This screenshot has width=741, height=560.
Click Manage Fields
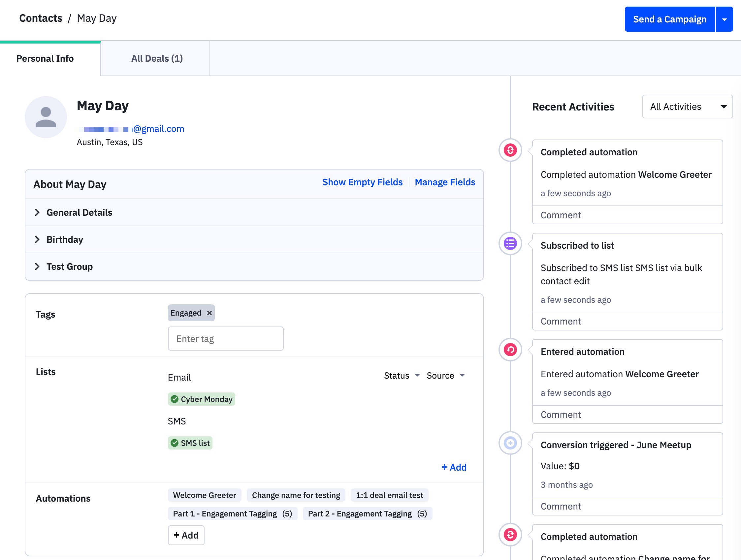click(x=445, y=182)
